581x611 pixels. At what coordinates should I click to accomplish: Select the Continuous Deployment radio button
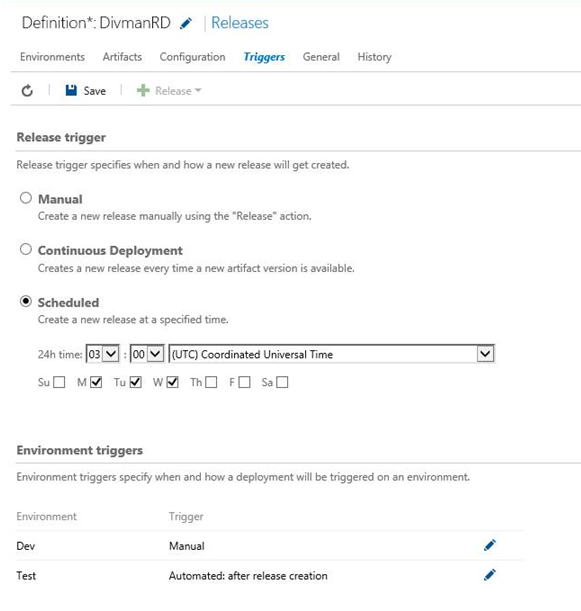click(x=26, y=249)
